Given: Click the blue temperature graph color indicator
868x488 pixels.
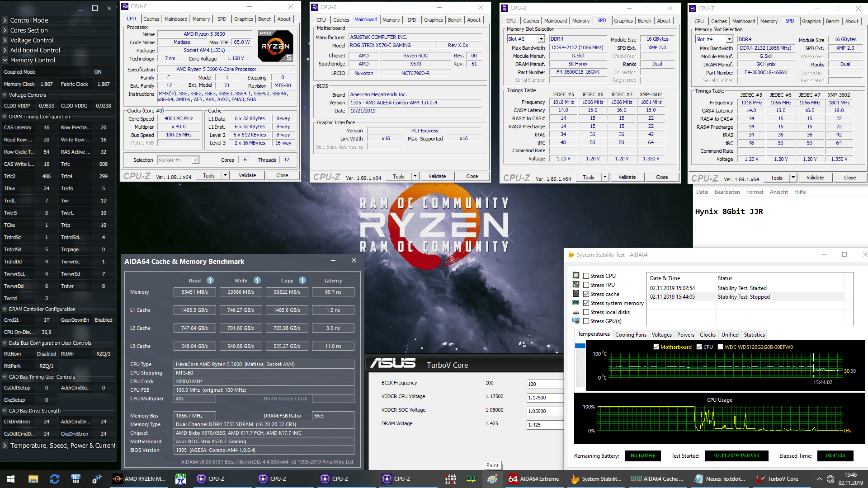Looking at the screenshot, I should pyautogui.click(x=580, y=346).
